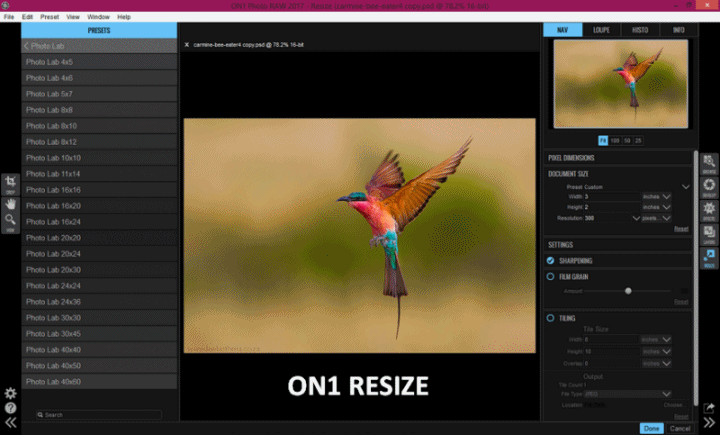This screenshot has width=720, height=435.
Task: Open Resolution value dropdown arrow
Action: (x=636, y=218)
